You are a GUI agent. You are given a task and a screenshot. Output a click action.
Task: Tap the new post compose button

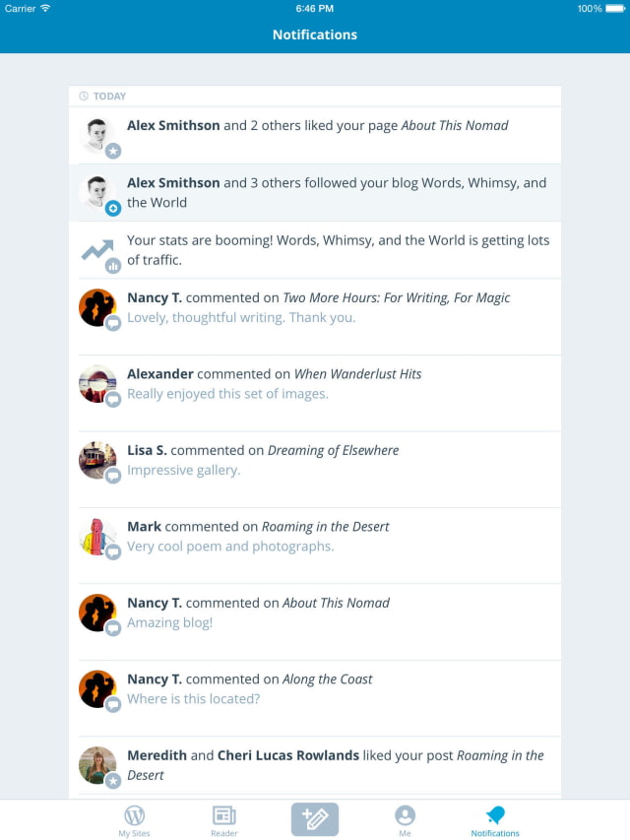click(x=315, y=818)
